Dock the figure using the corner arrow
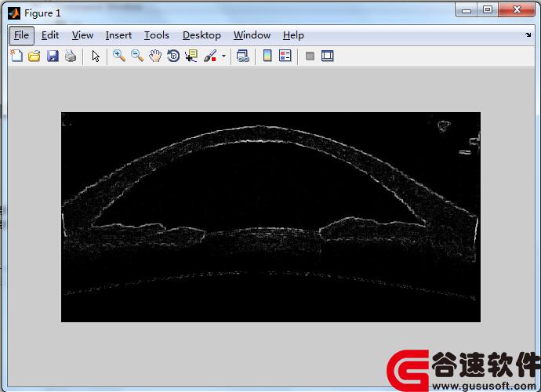 [528, 34]
